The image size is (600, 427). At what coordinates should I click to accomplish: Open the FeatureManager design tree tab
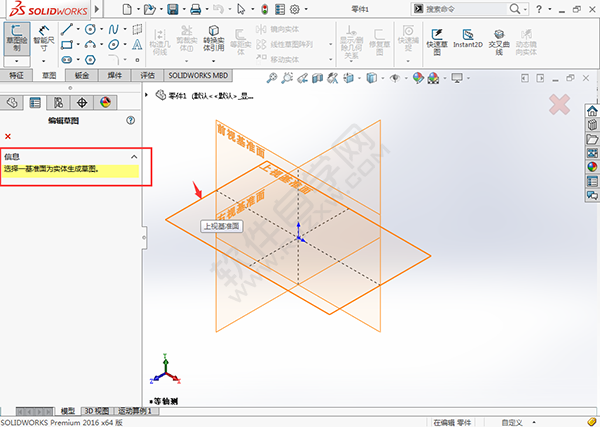click(x=12, y=103)
